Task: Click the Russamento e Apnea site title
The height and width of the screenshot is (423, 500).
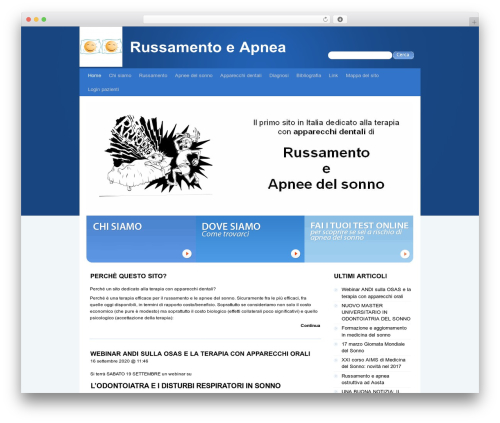Action: click(208, 47)
